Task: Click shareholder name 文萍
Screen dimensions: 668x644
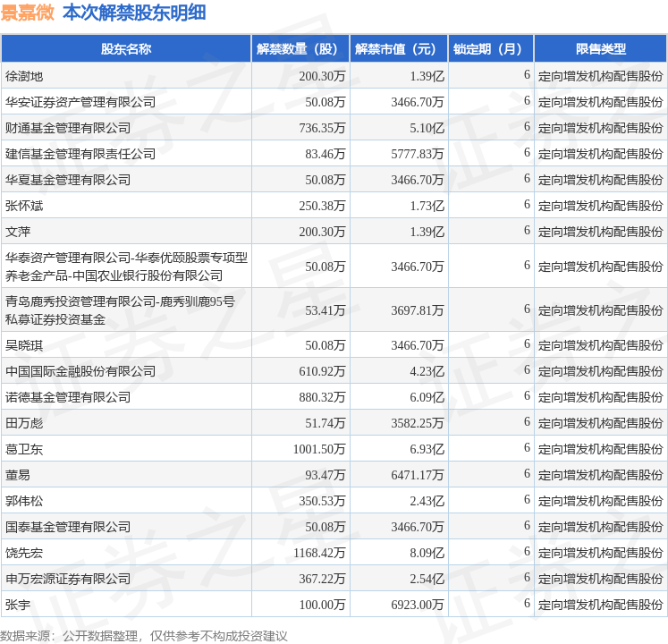Action: pyautogui.click(x=18, y=232)
